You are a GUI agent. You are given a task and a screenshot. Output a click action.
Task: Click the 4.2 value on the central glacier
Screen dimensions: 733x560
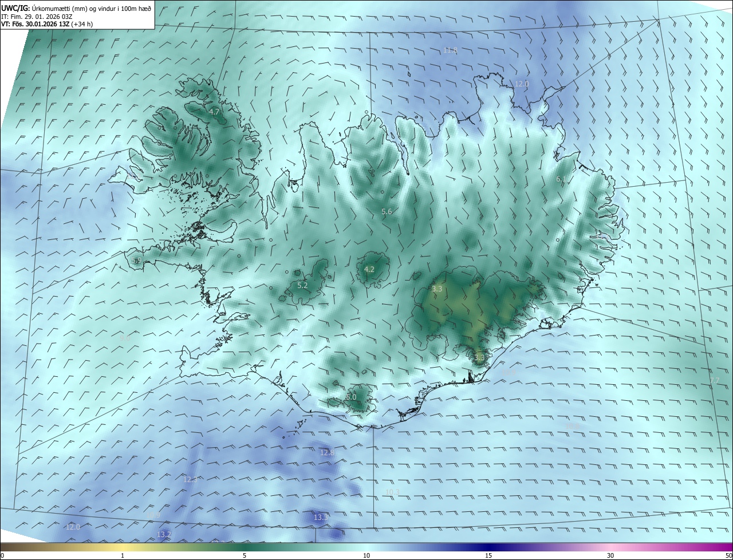coord(369,269)
